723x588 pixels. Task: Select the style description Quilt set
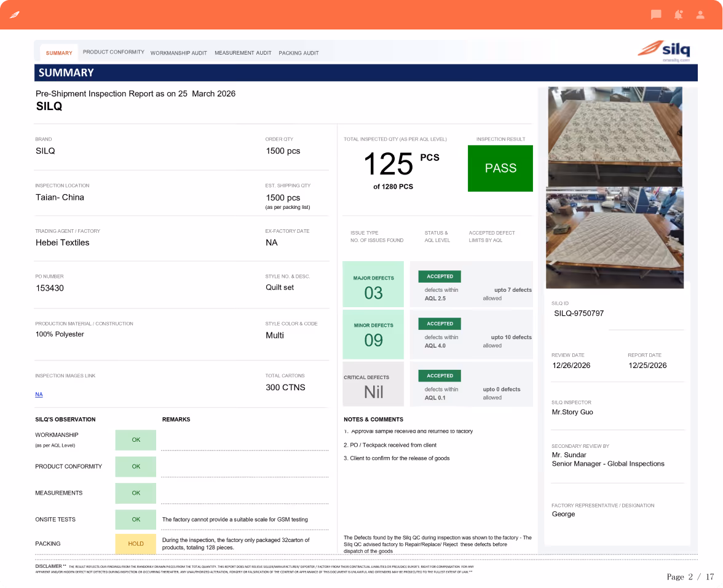pos(279,288)
